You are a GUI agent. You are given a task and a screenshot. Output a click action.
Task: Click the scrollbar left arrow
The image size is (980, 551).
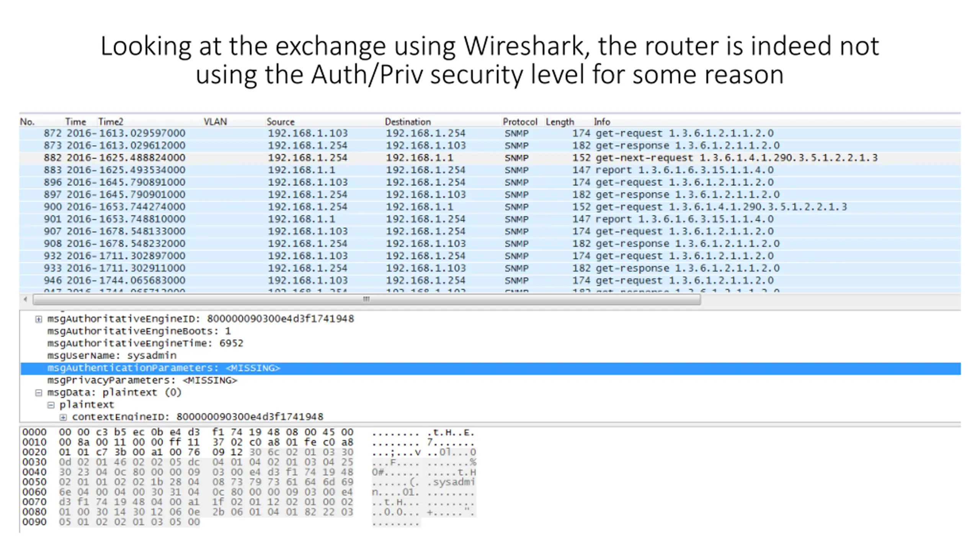pyautogui.click(x=25, y=299)
